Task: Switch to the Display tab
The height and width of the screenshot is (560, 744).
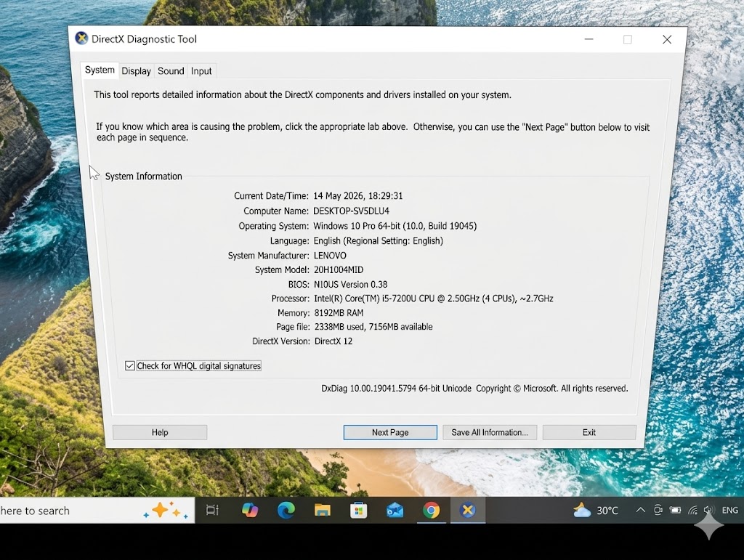Action: pos(136,71)
